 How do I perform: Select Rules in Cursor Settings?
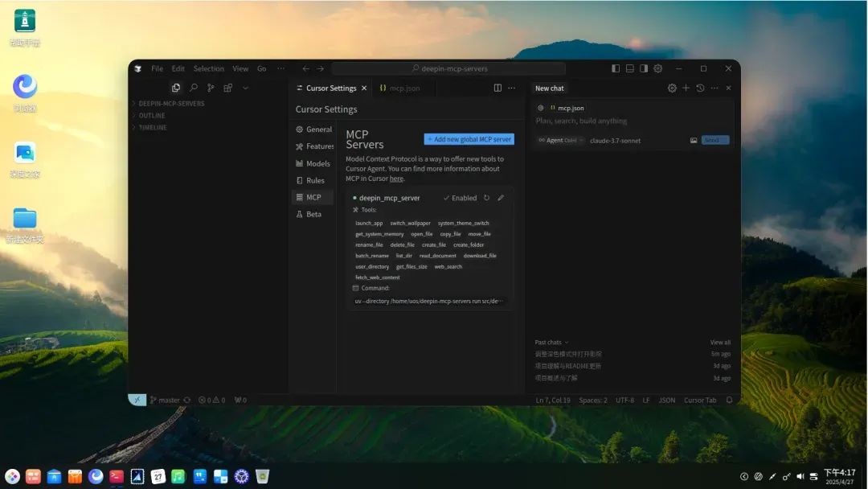[x=313, y=180]
